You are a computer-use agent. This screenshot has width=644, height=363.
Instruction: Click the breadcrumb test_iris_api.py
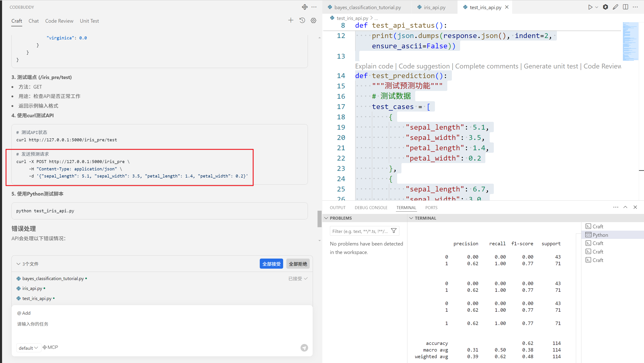(352, 18)
